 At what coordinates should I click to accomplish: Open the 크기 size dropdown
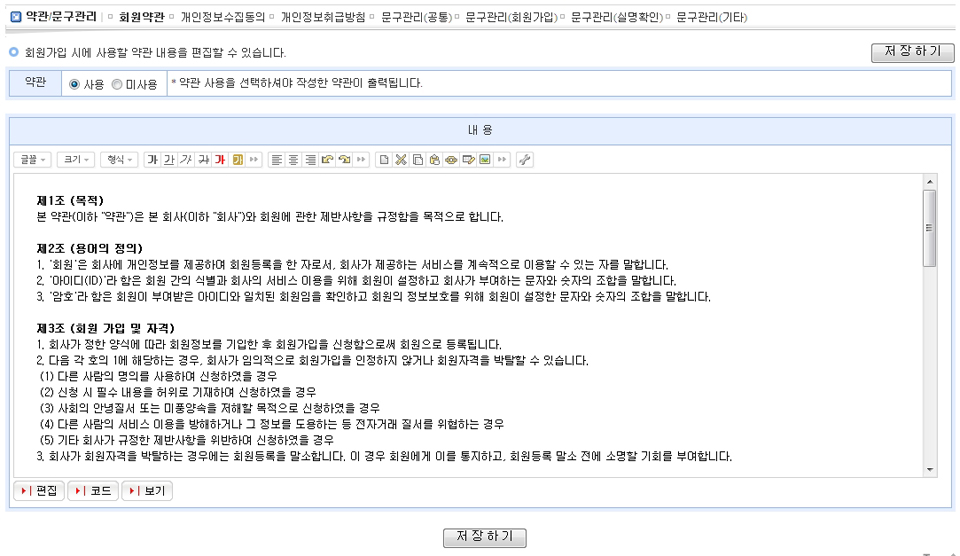tap(76, 160)
